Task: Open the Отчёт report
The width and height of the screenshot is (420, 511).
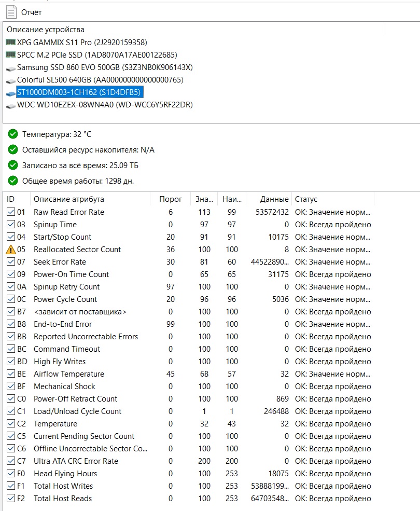Action: [x=31, y=12]
